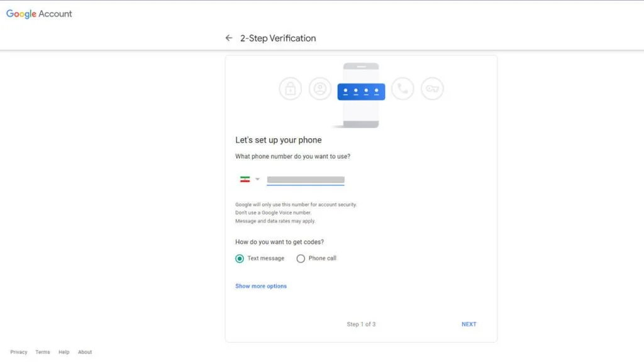Continue with the NEXT button

click(469, 324)
